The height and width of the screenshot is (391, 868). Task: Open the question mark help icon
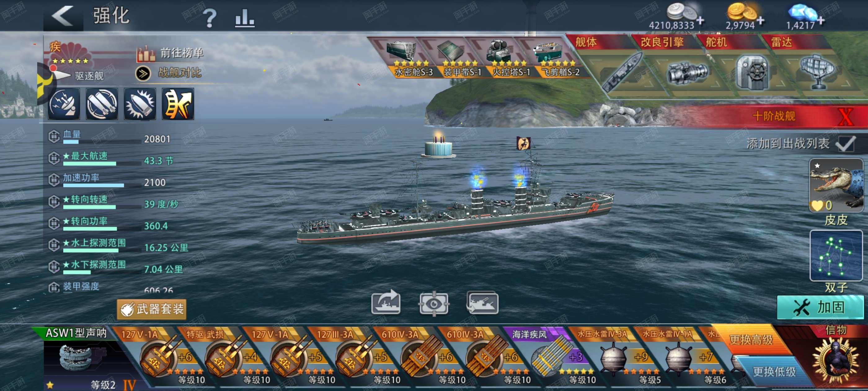click(210, 17)
